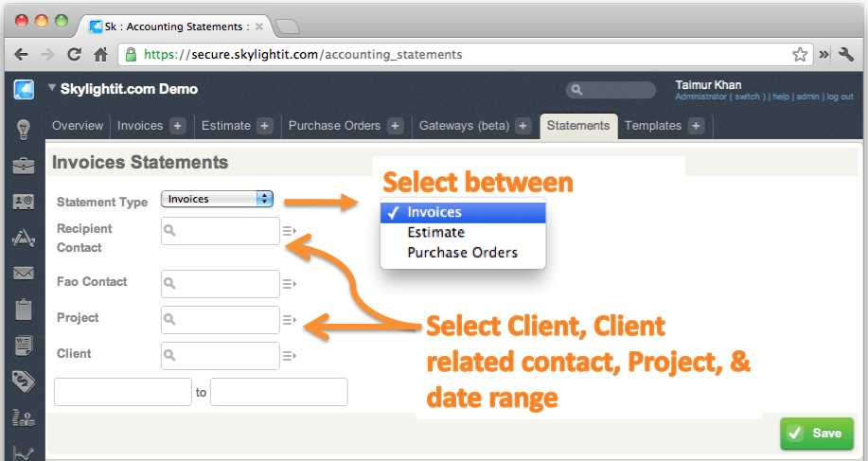868x461 pixels.
Task: Click the green Save button
Action: point(816,434)
